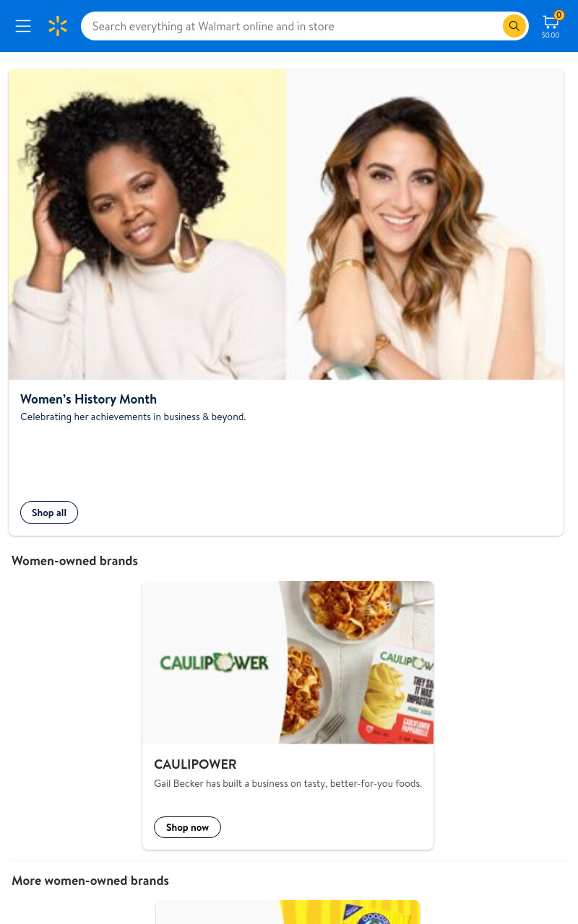Viewport: 578px width, 924px height.
Task: Click the More women-owned brands heading
Action: 90,881
